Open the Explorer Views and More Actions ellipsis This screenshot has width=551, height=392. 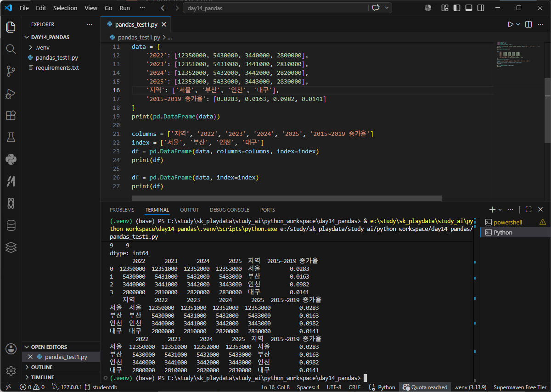coord(89,24)
